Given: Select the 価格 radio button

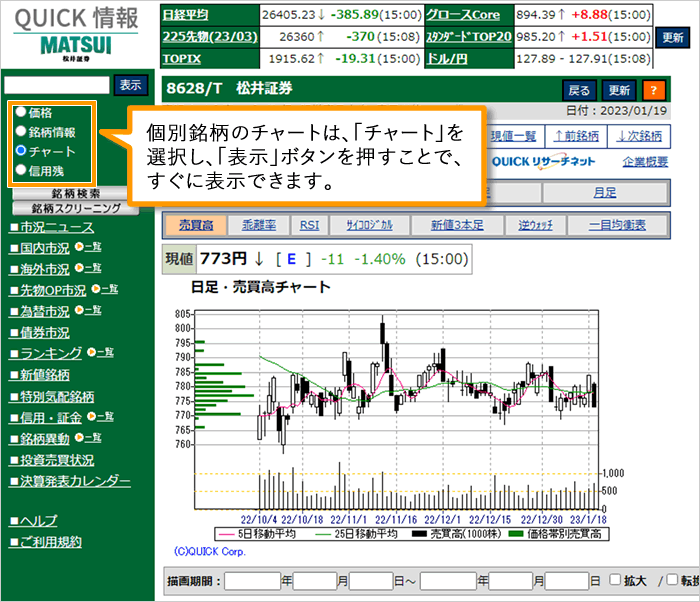Looking at the screenshot, I should pos(21,112).
